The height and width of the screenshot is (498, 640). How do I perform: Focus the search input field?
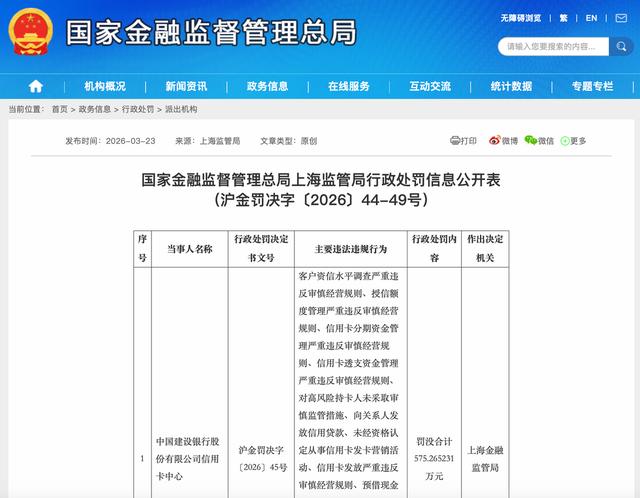553,47
